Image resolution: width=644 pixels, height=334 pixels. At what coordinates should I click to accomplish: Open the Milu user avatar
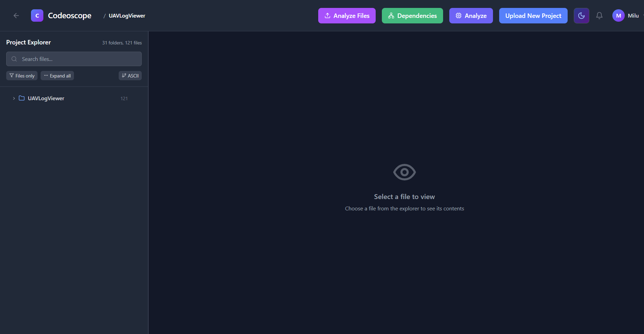tap(618, 16)
